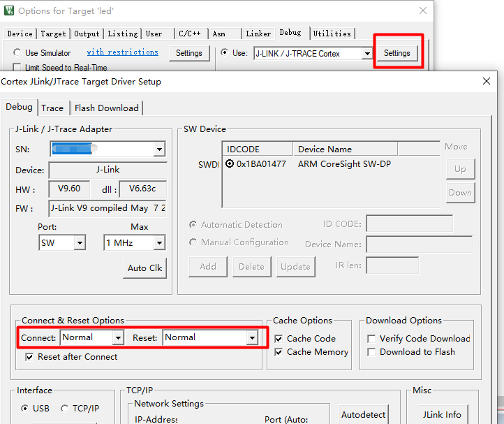
Task: Select the Use debugger radio button
Action: pos(224,52)
